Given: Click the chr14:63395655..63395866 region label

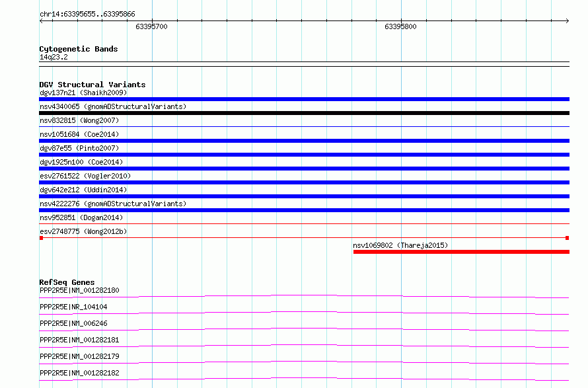Looking at the screenshot, I should point(87,15).
